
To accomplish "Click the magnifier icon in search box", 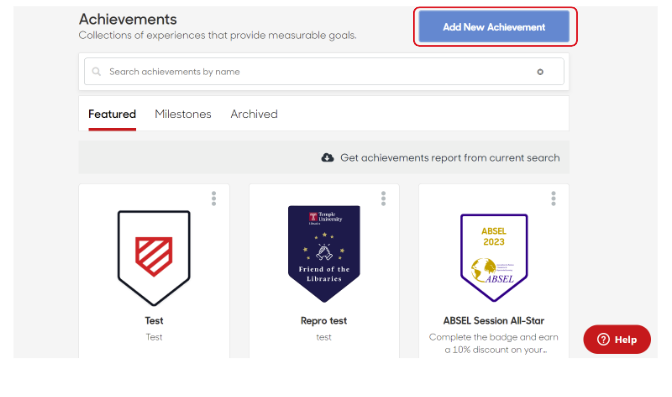I will tap(96, 72).
